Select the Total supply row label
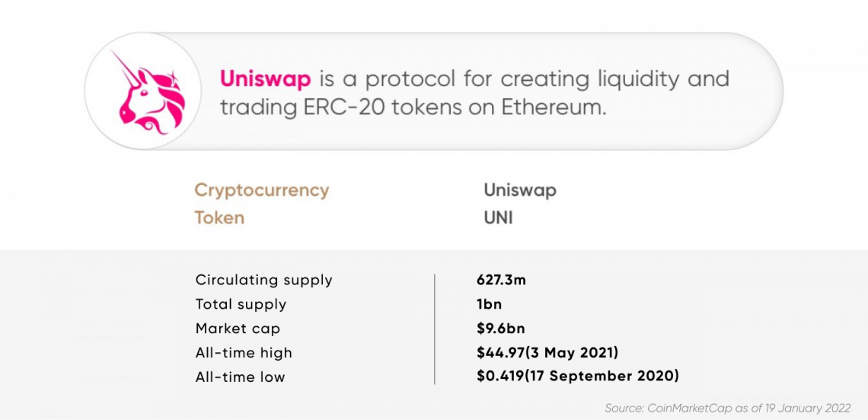This screenshot has height=420, width=868. tap(241, 305)
